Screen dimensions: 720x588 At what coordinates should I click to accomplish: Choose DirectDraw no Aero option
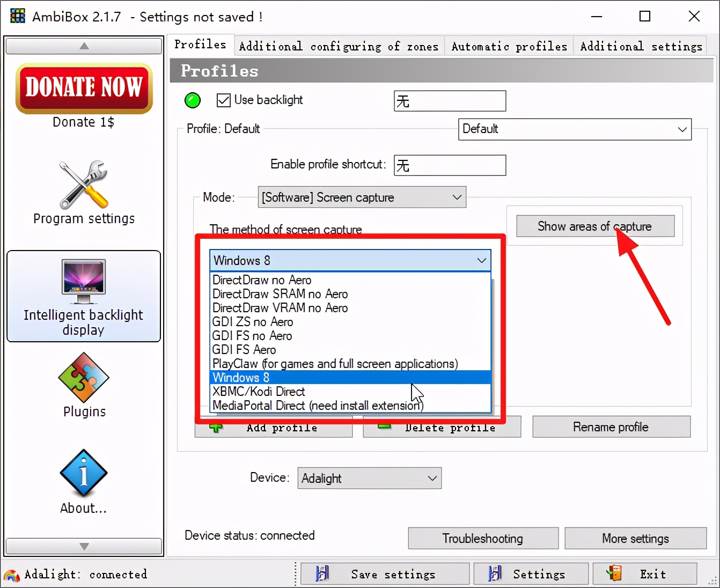[350, 280]
